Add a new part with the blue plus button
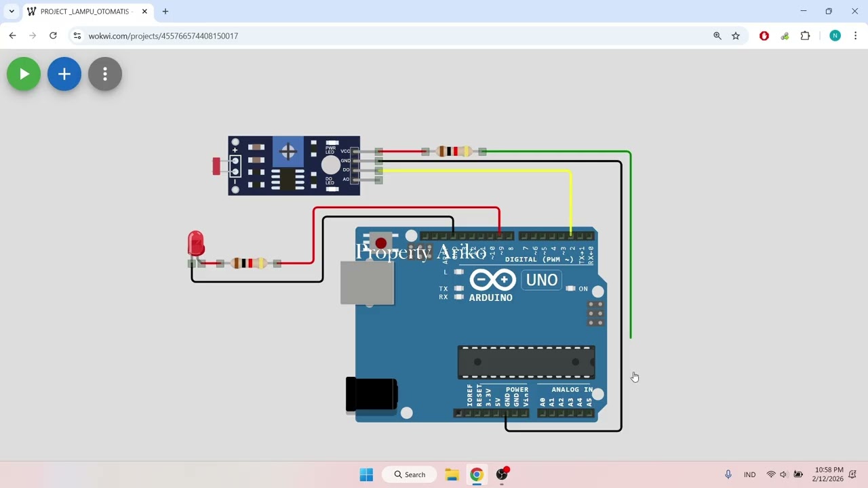The width and height of the screenshot is (868, 488). (x=64, y=74)
